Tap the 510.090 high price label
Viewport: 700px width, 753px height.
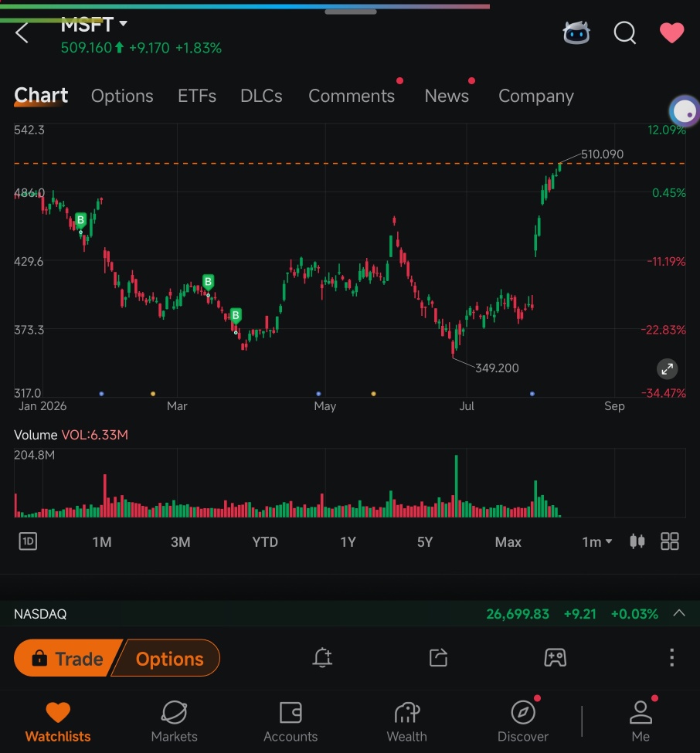602,154
